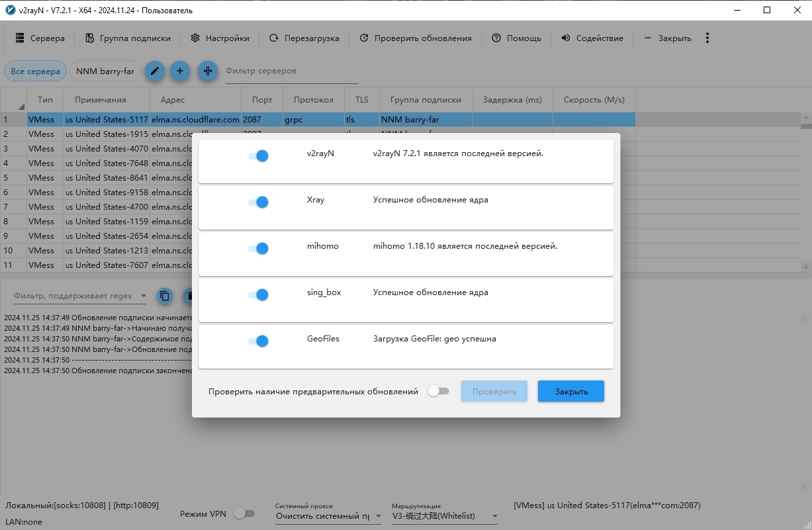The height and width of the screenshot is (530, 812).
Task: Click Проверить обновления in the toolbar
Action: point(416,38)
